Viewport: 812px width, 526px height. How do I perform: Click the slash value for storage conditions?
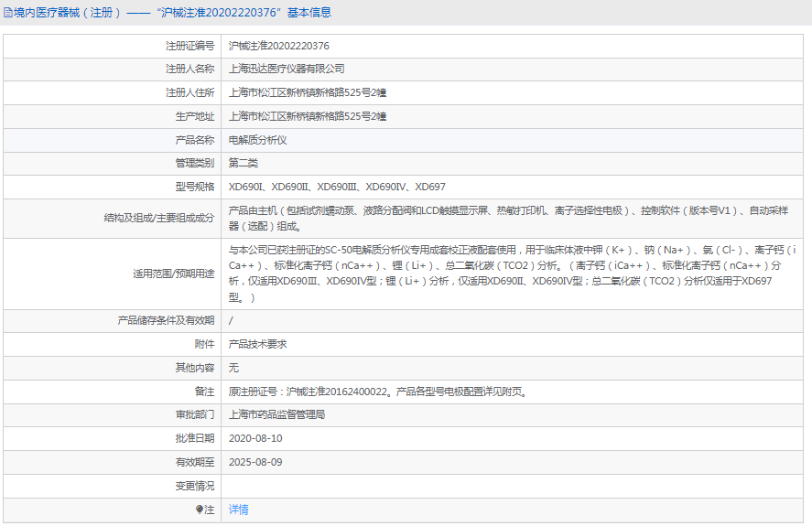[231, 321]
